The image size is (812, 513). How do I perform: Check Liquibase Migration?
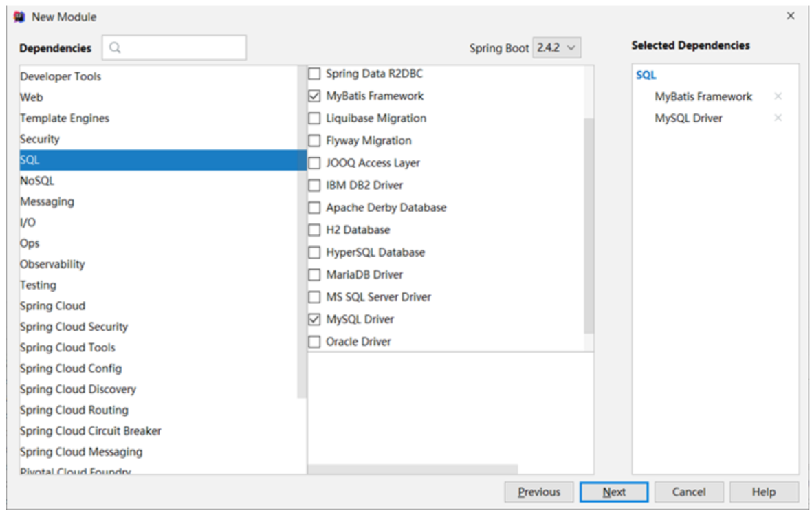[x=314, y=118]
